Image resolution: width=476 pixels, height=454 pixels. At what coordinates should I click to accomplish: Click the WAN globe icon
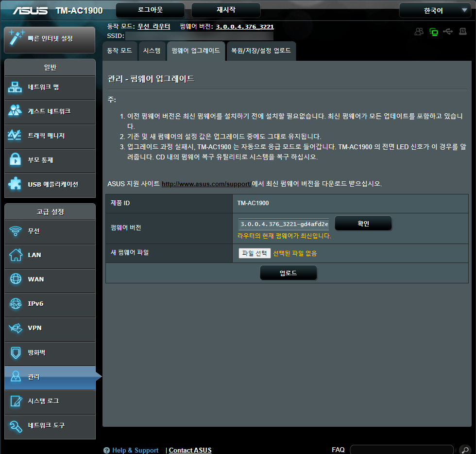[16, 279]
